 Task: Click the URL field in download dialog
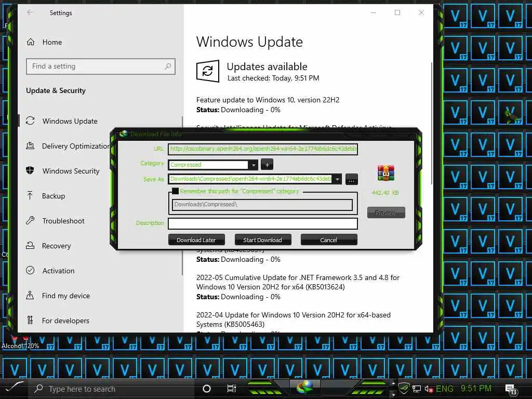coord(263,149)
